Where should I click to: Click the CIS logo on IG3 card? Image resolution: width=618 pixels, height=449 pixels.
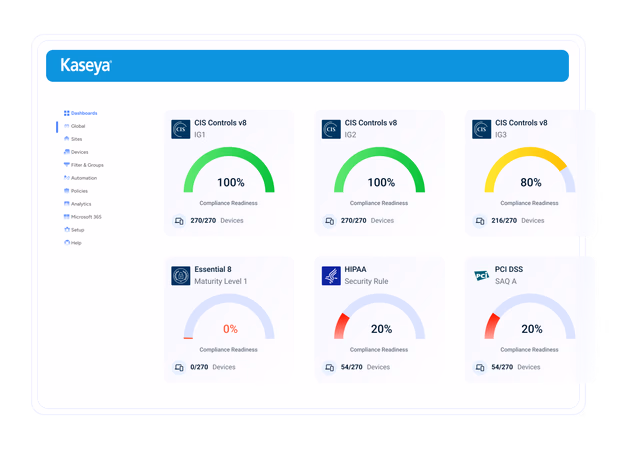pyautogui.click(x=482, y=129)
